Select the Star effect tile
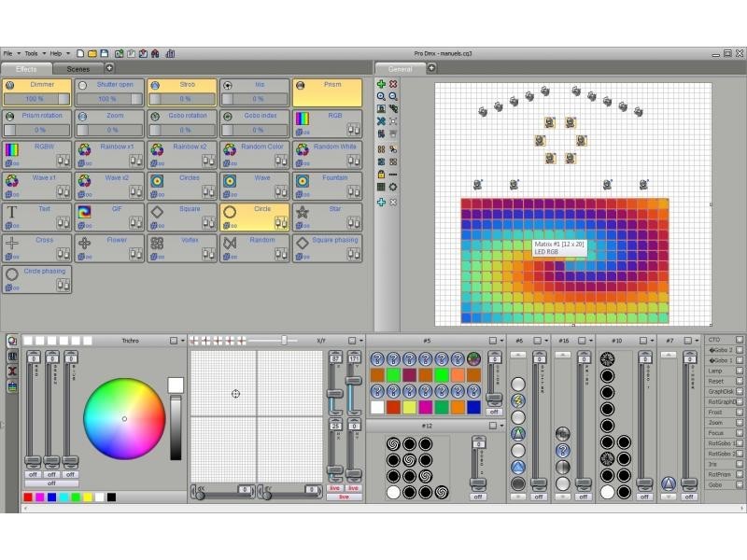This screenshot has height=560, width=747. [328, 217]
